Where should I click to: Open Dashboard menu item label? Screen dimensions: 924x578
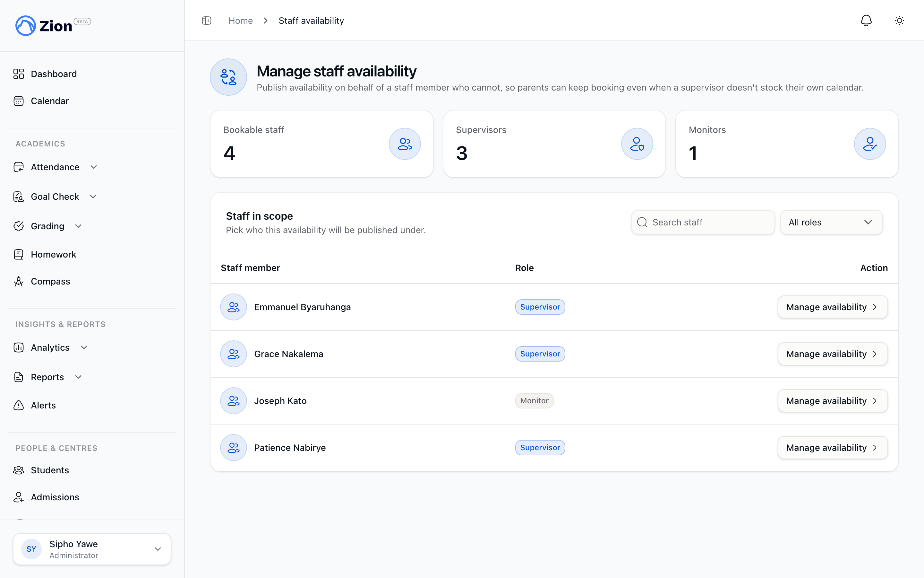point(54,74)
